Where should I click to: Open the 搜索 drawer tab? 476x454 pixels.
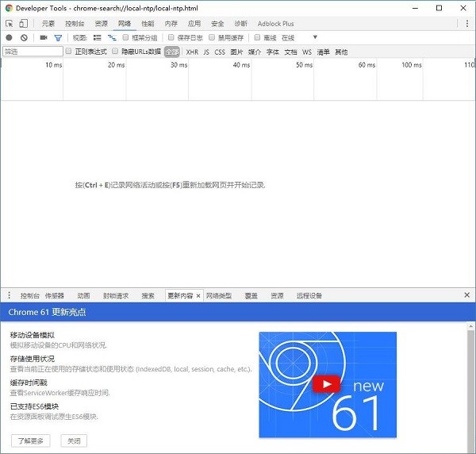[x=148, y=296]
